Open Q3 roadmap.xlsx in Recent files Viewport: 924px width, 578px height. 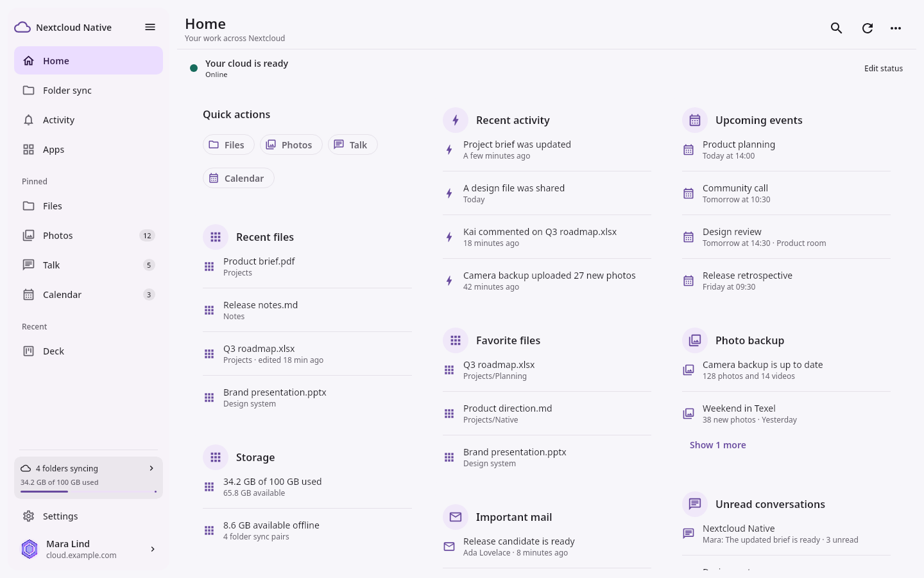click(307, 354)
